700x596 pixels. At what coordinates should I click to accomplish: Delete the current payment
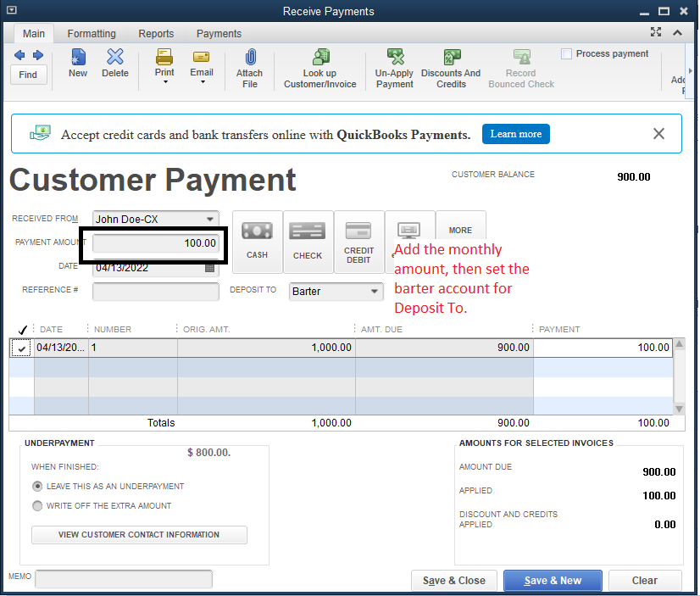[115, 63]
